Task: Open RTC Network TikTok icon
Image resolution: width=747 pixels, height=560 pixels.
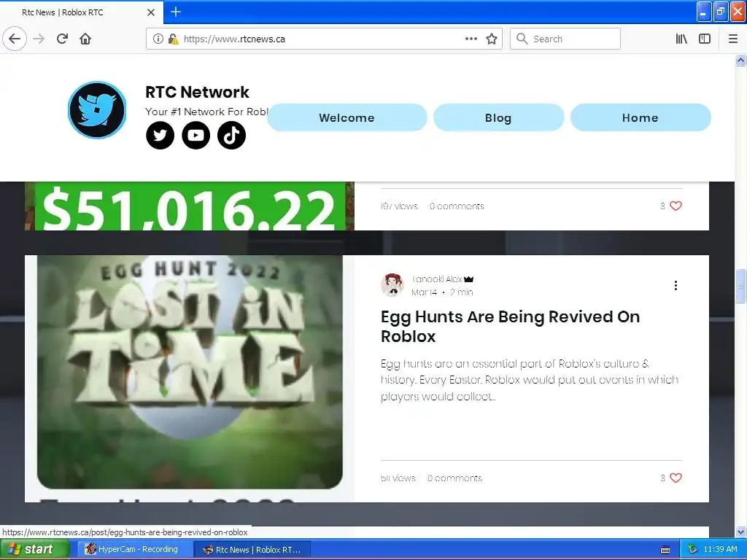Action: coord(231,135)
